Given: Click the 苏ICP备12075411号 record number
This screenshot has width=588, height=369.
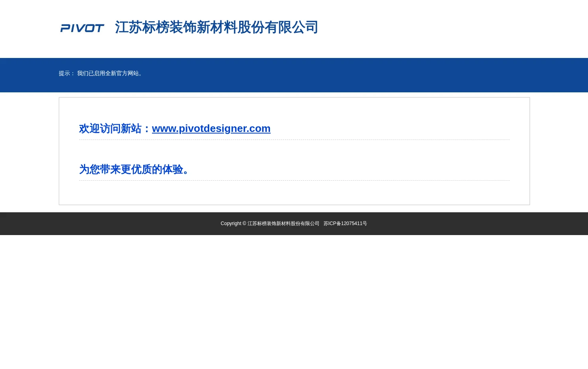Looking at the screenshot, I should [x=345, y=223].
